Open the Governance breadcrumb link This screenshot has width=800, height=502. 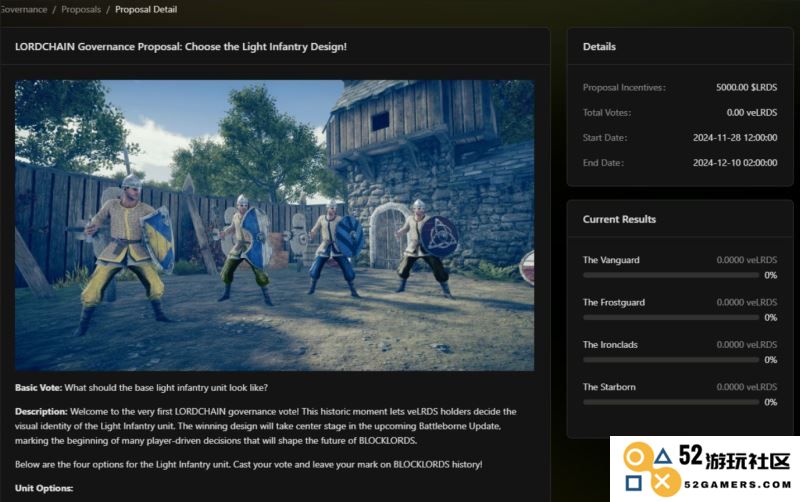tap(23, 9)
